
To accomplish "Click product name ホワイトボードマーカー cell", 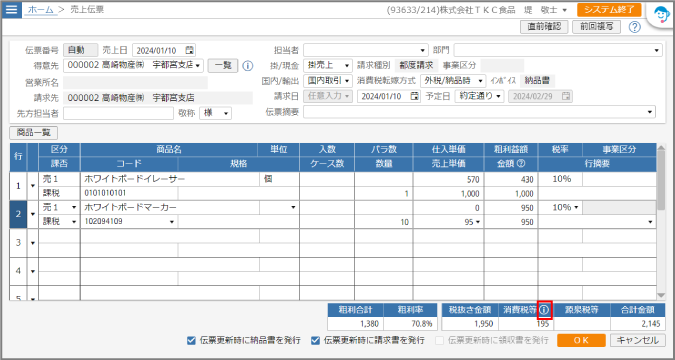I will (170, 208).
